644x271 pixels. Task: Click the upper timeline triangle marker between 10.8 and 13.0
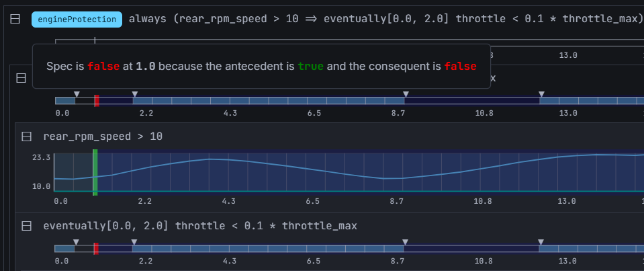[541, 94]
